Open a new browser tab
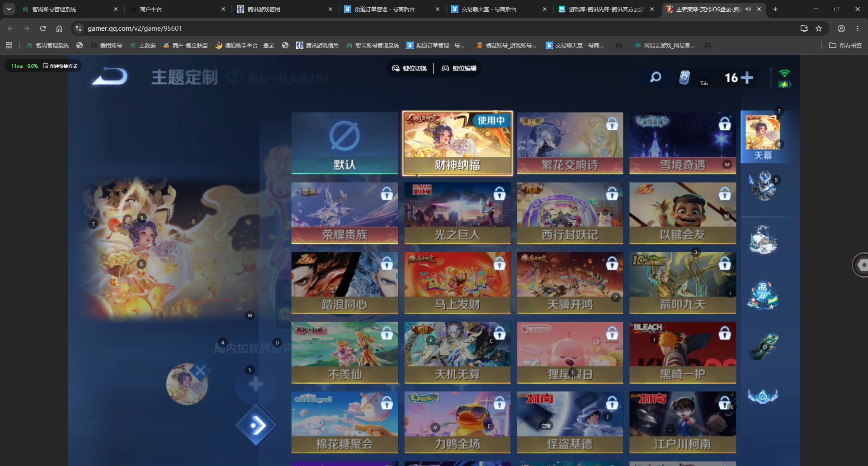The height and width of the screenshot is (466, 868). pos(775,9)
